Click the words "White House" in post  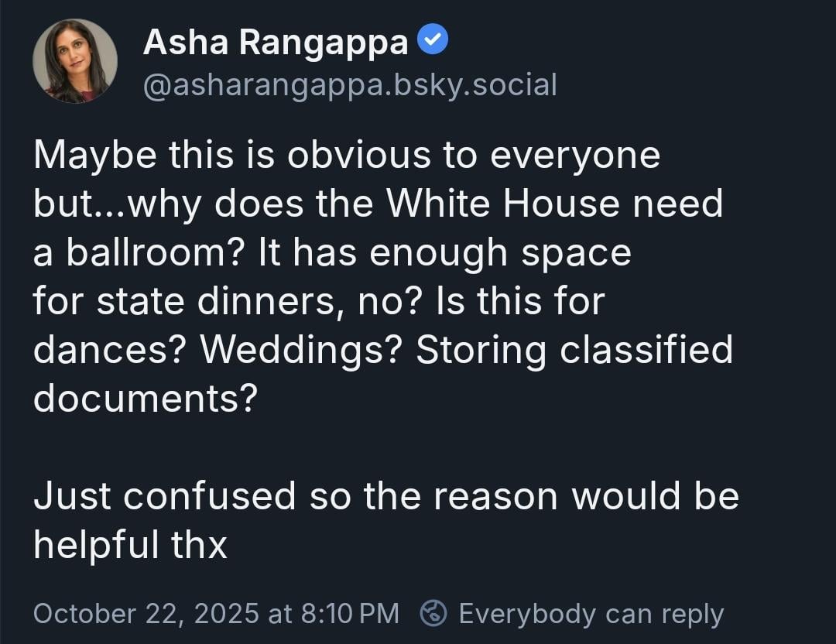point(503,204)
